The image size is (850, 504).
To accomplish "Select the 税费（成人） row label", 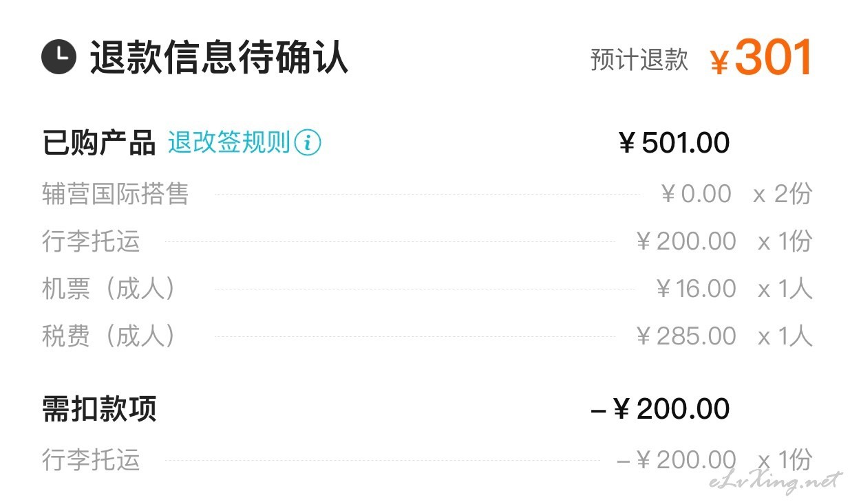I will (109, 336).
